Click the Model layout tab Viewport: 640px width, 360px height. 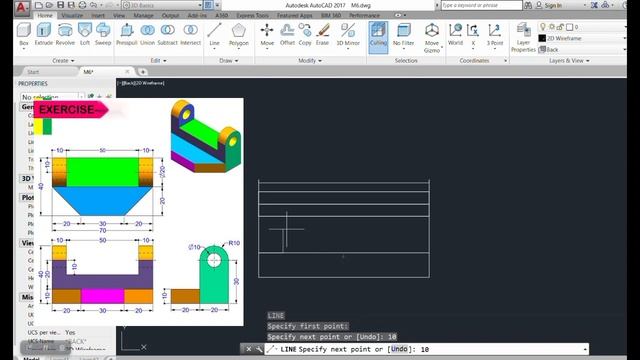click(31, 359)
